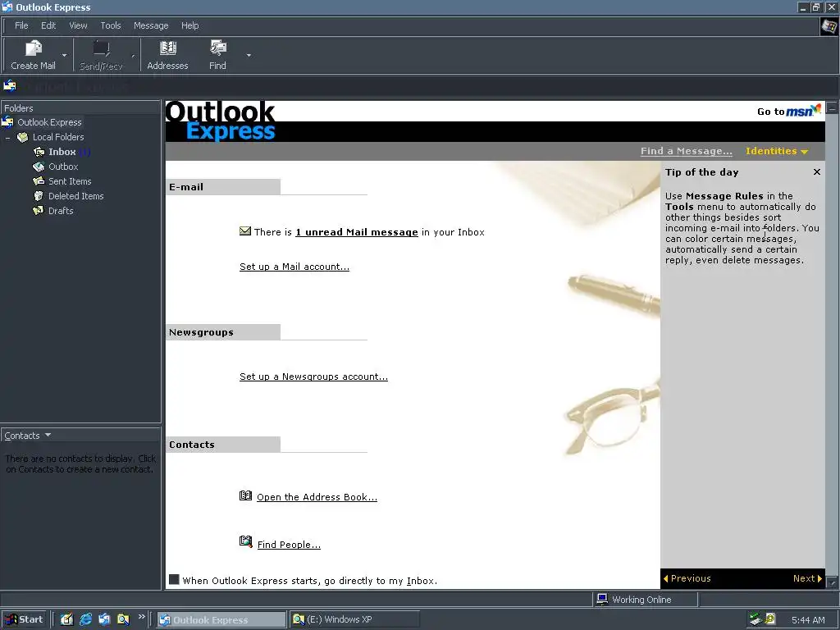Open the Create Mail stationery dropdown arrow
This screenshot has height=630, width=840.
pyautogui.click(x=64, y=55)
